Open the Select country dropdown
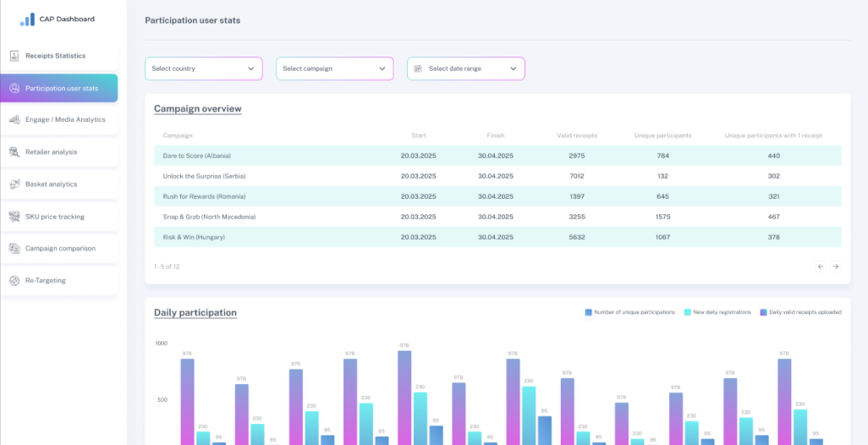The height and width of the screenshot is (445, 868). [203, 69]
